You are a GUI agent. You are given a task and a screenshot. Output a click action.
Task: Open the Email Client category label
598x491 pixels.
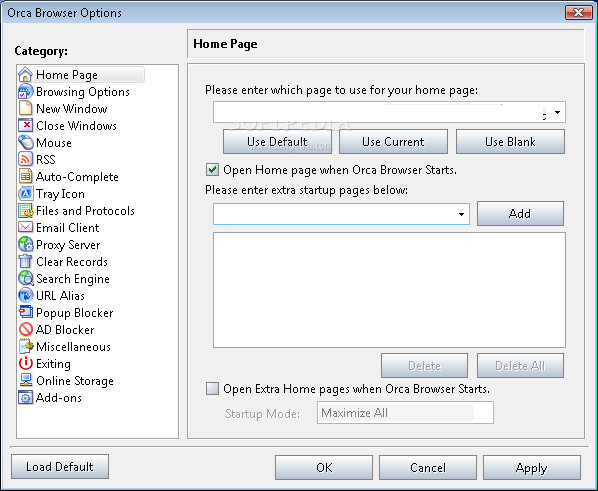coord(68,228)
